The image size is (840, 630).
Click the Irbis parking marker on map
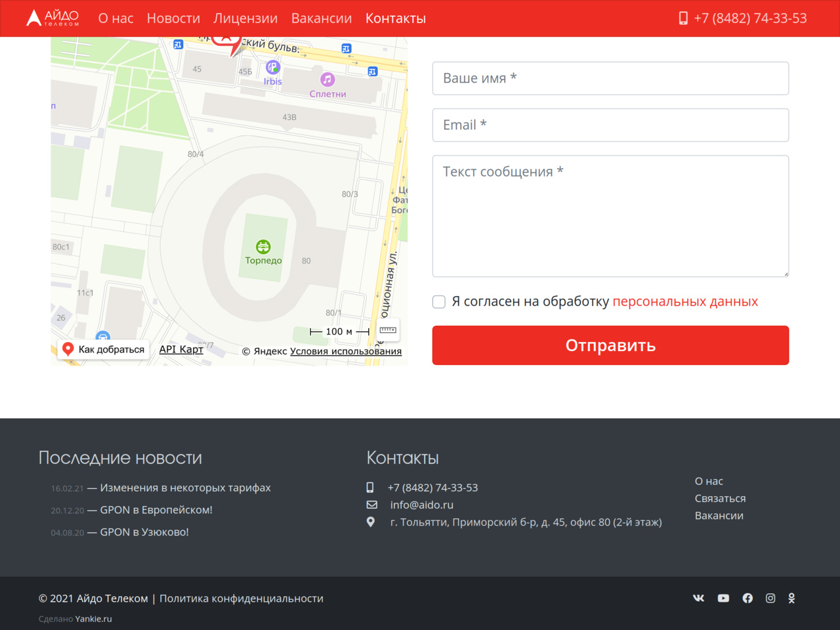tap(272, 67)
